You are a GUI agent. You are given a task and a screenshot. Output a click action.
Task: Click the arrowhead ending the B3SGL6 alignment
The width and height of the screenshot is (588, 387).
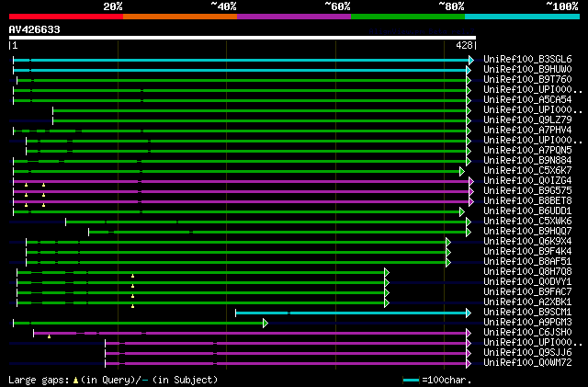pyautogui.click(x=471, y=60)
